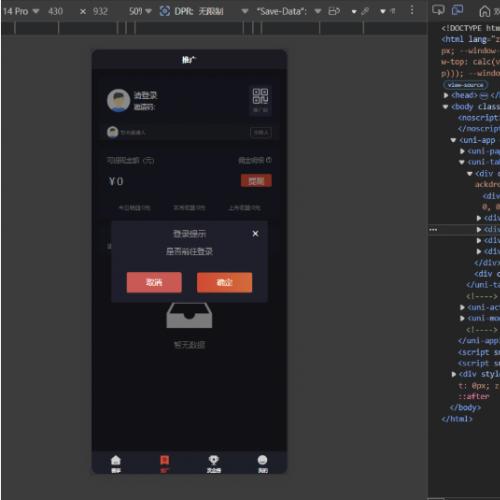Open the profile tab in bottom bar
The width and height of the screenshot is (500, 500).
[x=262, y=460]
